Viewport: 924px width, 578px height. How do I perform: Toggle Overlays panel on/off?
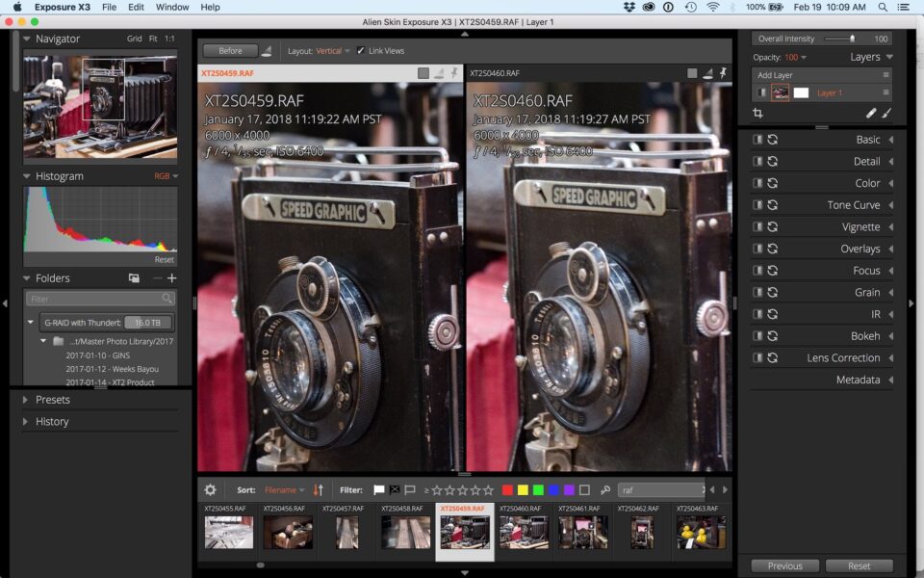pyautogui.click(x=757, y=249)
